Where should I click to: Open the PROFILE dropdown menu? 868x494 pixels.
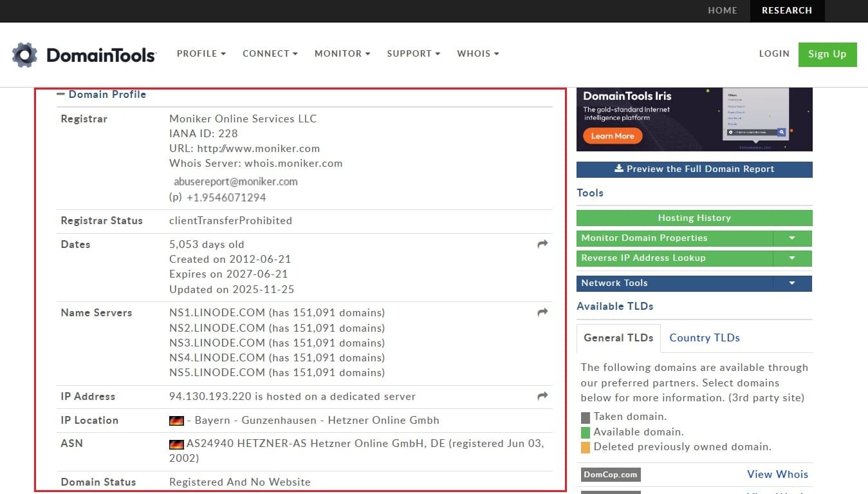pos(201,53)
